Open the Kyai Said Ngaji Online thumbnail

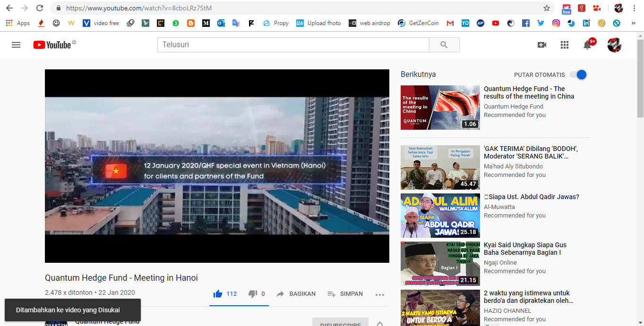440,264
